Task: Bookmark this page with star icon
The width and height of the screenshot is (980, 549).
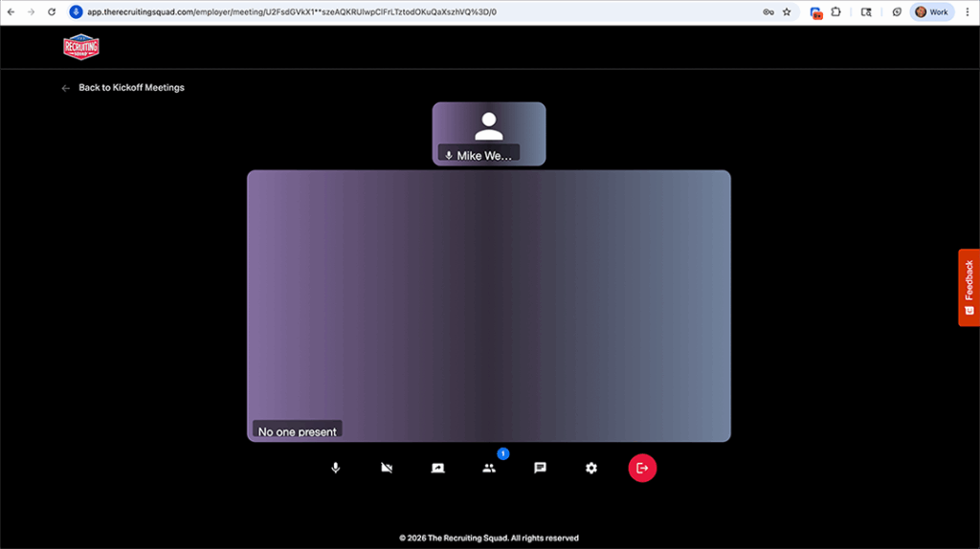Action: click(x=787, y=11)
